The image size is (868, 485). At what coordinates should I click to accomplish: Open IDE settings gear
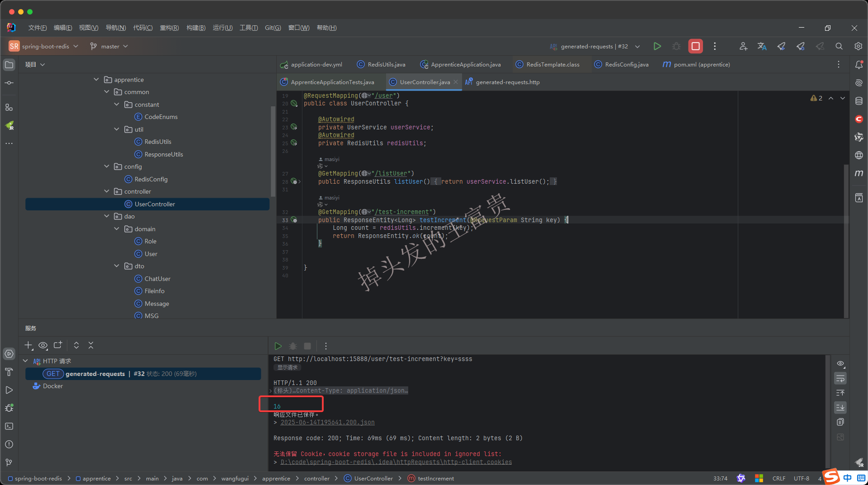coord(858,46)
